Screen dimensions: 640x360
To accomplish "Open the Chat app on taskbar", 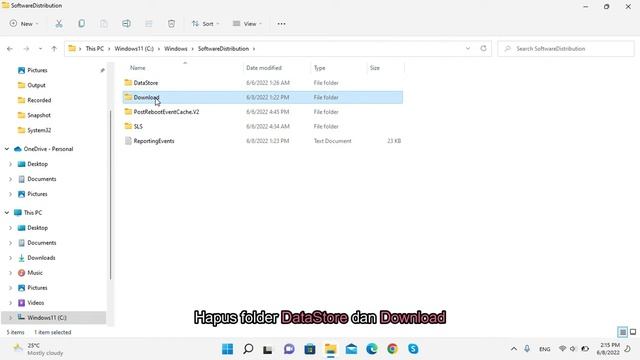I will coord(289,349).
